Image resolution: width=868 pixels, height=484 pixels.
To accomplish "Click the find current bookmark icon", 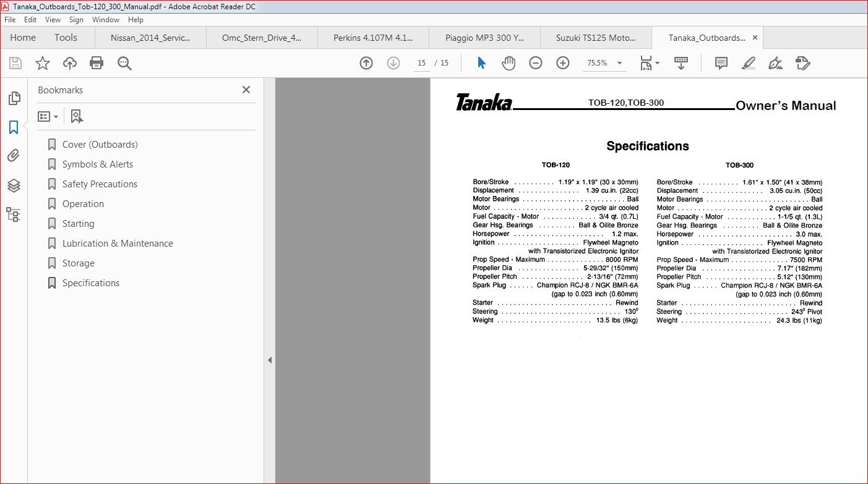I will click(x=77, y=116).
